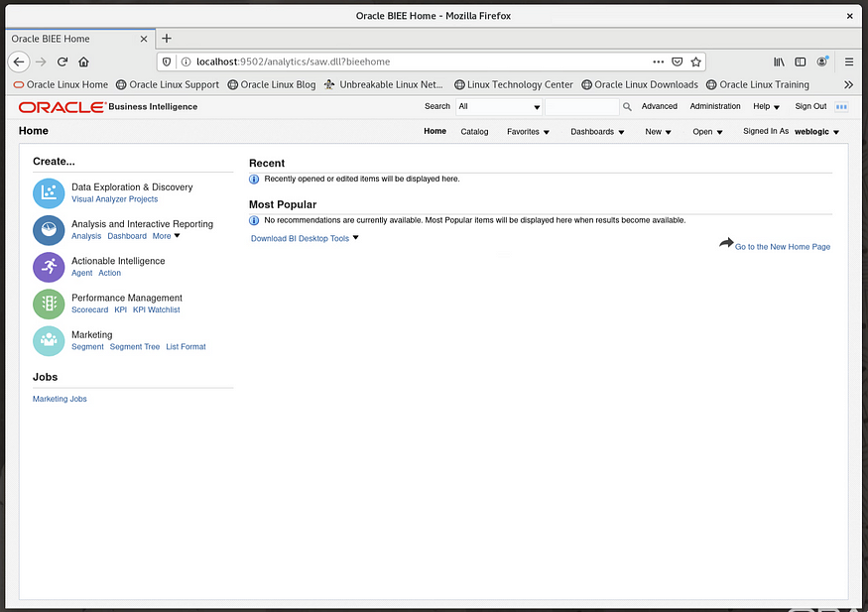This screenshot has height=612, width=868.
Task: Bookmark this page with the star icon
Action: (695, 61)
